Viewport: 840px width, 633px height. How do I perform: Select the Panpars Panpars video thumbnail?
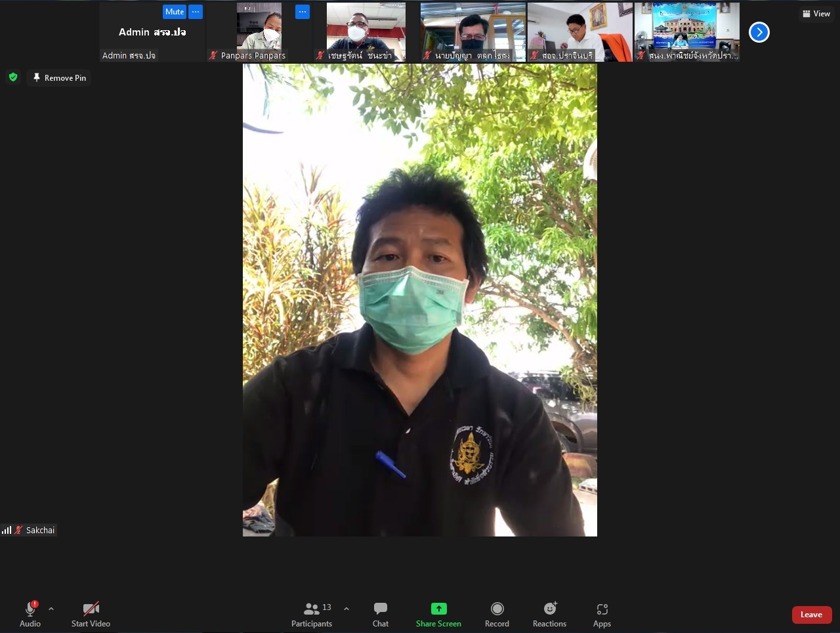(x=259, y=32)
